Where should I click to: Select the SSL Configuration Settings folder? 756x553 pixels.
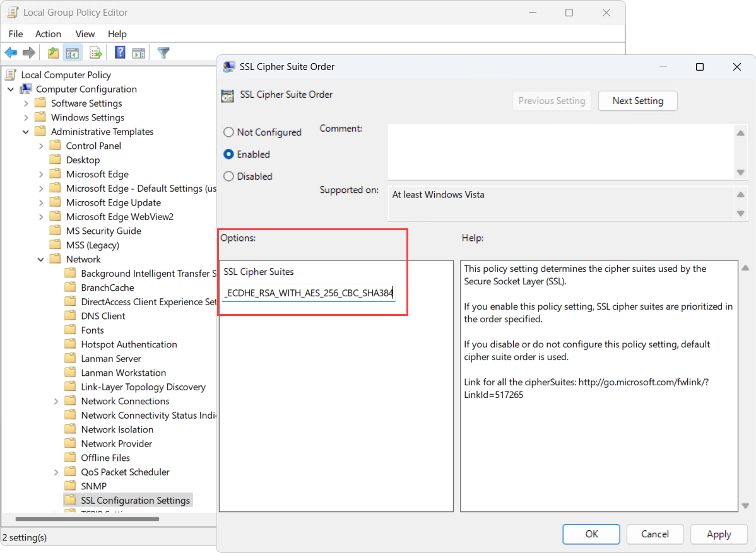coord(135,500)
